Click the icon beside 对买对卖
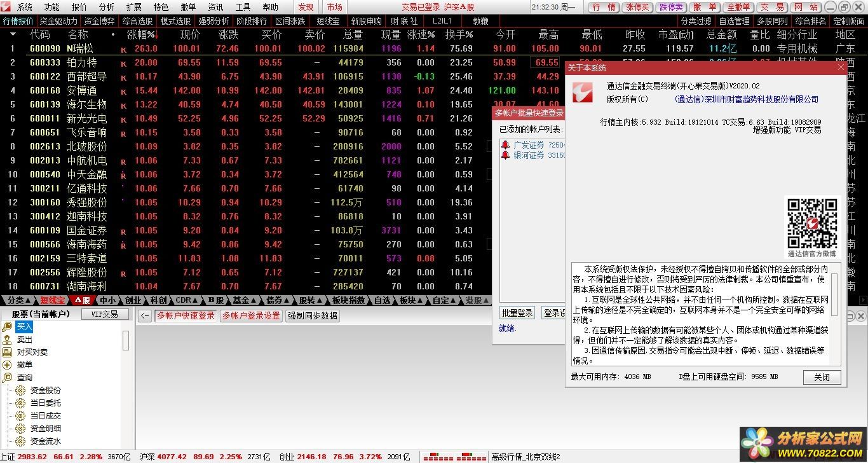Image resolution: width=868 pixels, height=463 pixels. (7, 352)
